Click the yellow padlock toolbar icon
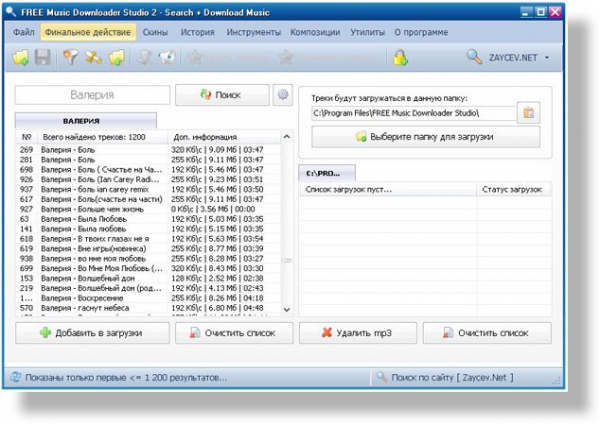 400,58
